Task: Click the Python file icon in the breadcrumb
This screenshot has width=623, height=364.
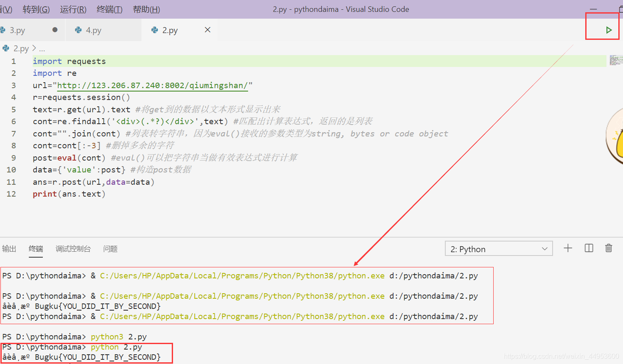Action: 6,48
